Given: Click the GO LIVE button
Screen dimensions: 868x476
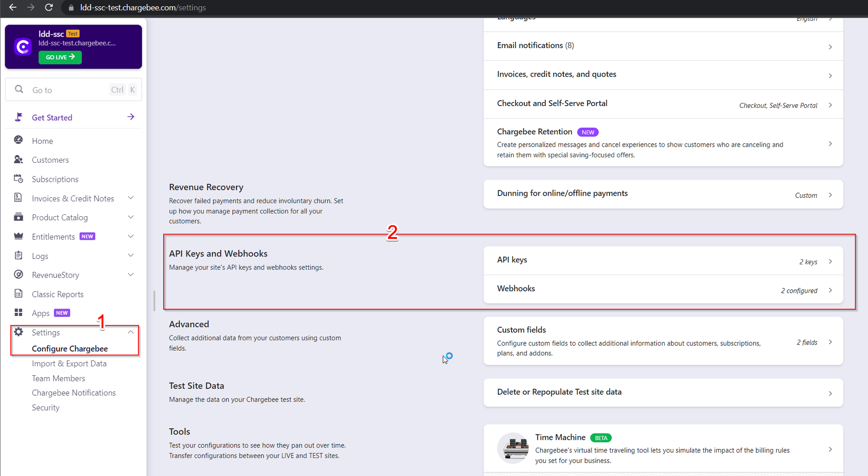Looking at the screenshot, I should pyautogui.click(x=60, y=57).
